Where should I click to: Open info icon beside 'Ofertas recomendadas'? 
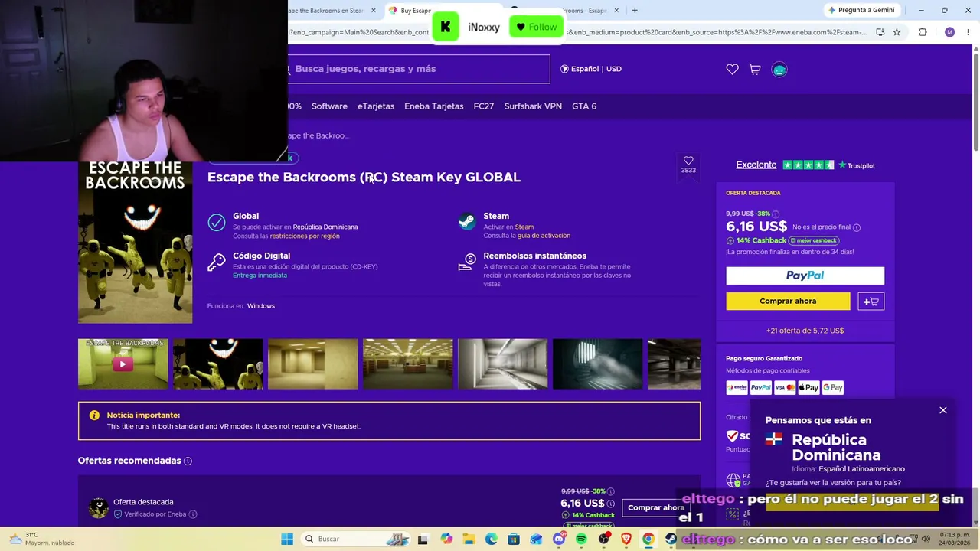188,461
